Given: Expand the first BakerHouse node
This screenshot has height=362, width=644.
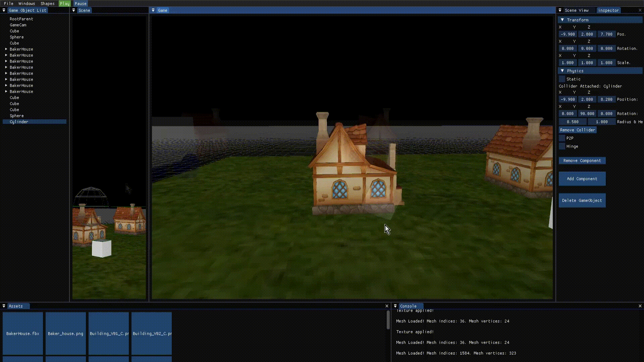Looking at the screenshot, I should 6,49.
